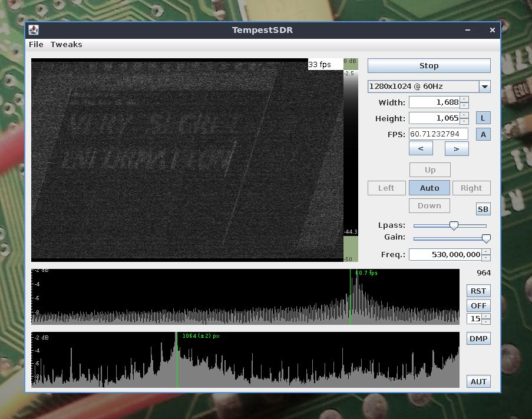The image size is (532, 419).
Task: Toggle the A auto FPS button
Action: [x=483, y=134]
